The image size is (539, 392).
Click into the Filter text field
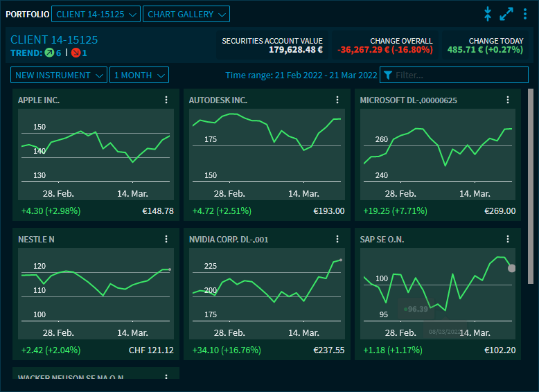click(457, 75)
